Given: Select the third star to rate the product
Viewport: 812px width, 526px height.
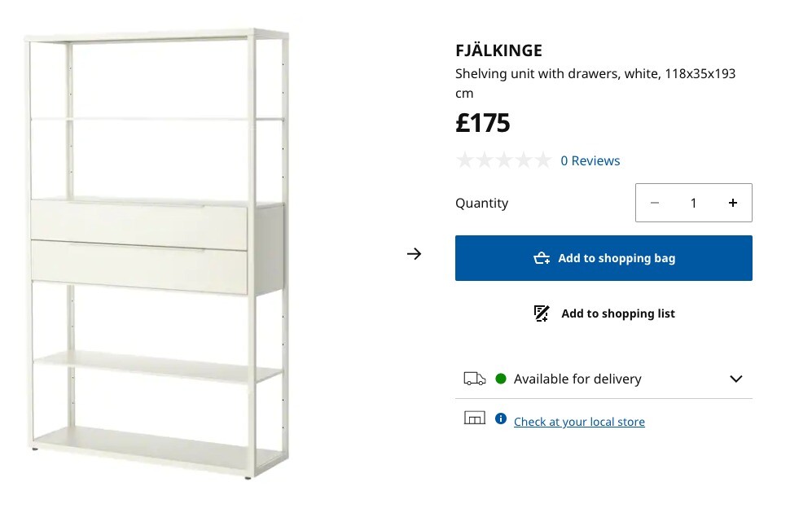Looking at the screenshot, I should 504,160.
